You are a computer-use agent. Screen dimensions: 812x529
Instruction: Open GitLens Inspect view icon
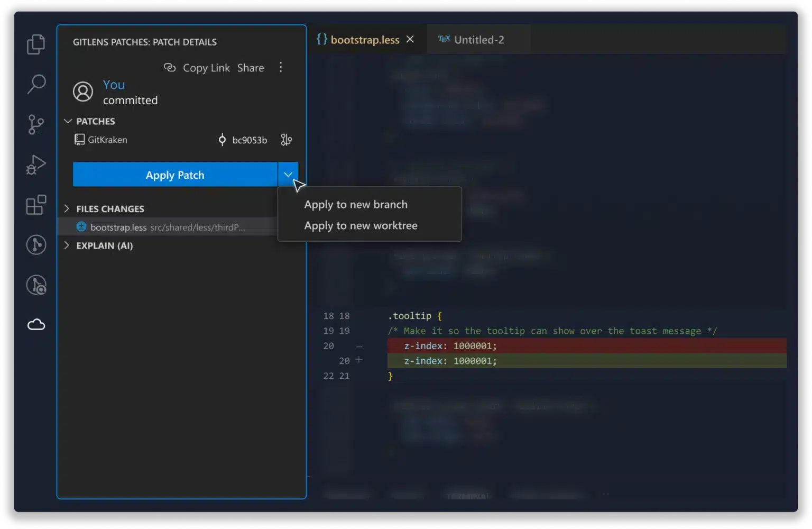36,285
